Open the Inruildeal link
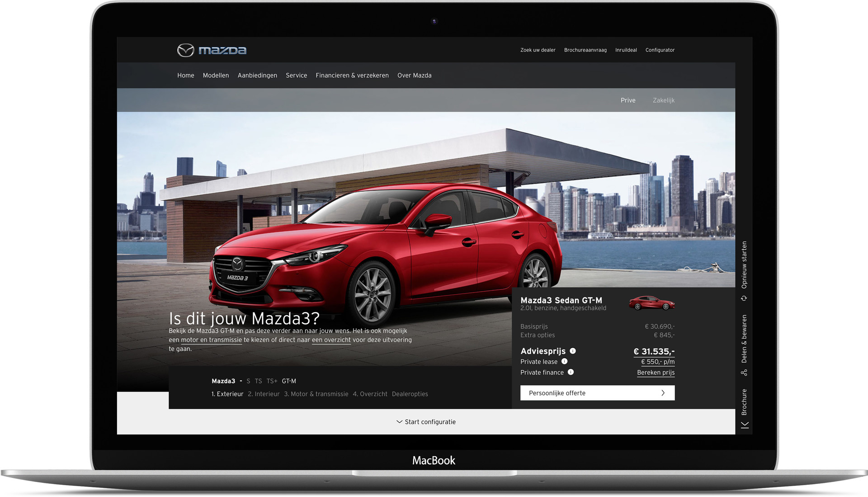Viewport: 868px width, 497px height. pyautogui.click(x=626, y=50)
